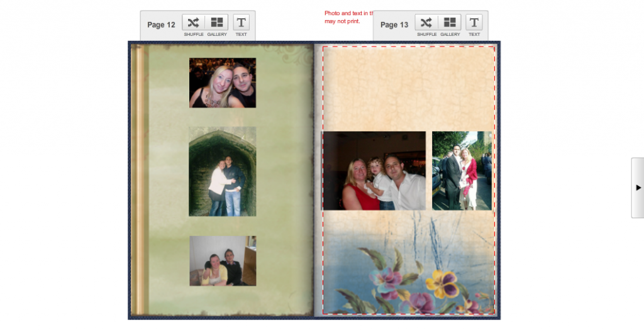Add text to Page 13
This screenshot has width=644, height=332.
pyautogui.click(x=474, y=23)
